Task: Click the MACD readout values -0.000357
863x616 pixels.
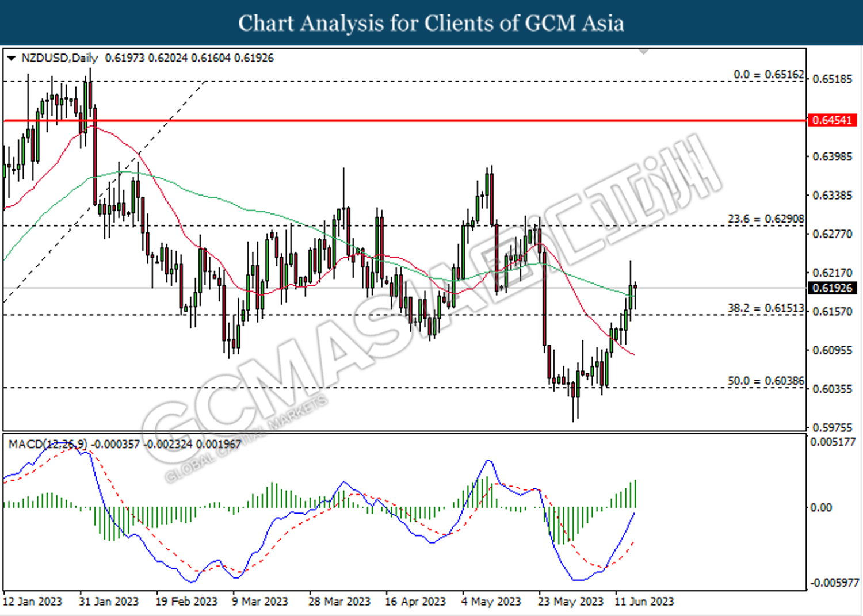Action: [116, 444]
